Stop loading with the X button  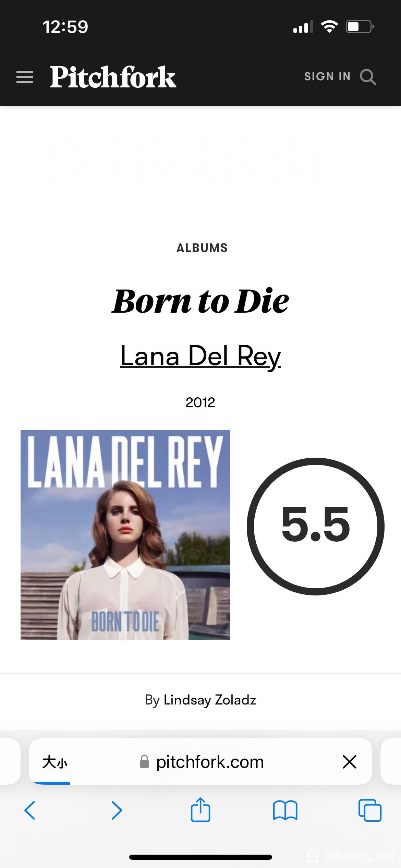tap(350, 762)
